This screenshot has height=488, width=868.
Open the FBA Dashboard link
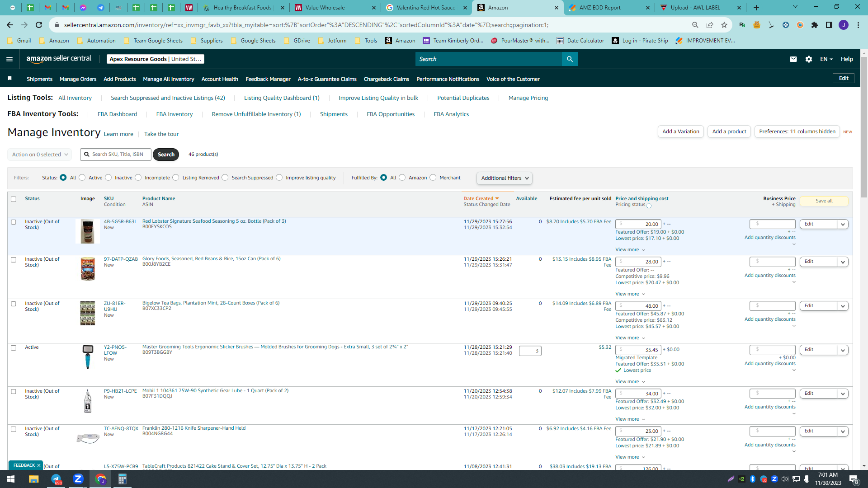(117, 114)
